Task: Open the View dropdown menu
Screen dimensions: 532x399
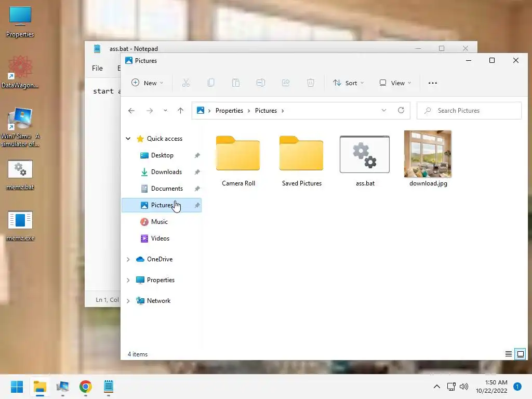Action: pyautogui.click(x=395, y=83)
